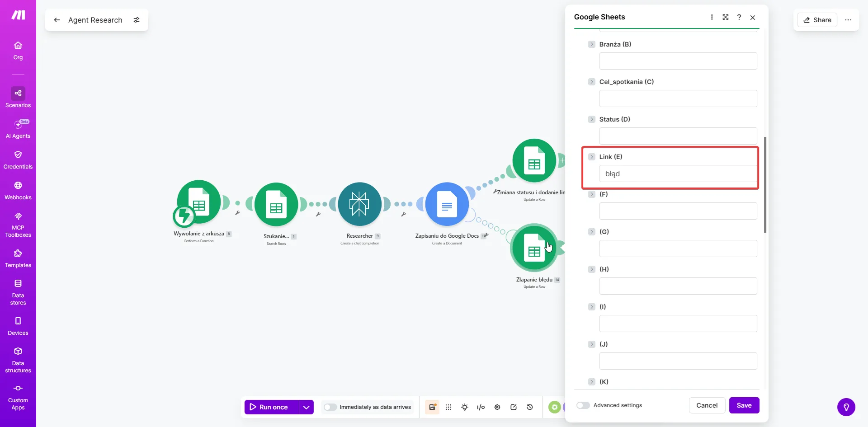Open the Make logo home
The image size is (868, 427).
(18, 15)
